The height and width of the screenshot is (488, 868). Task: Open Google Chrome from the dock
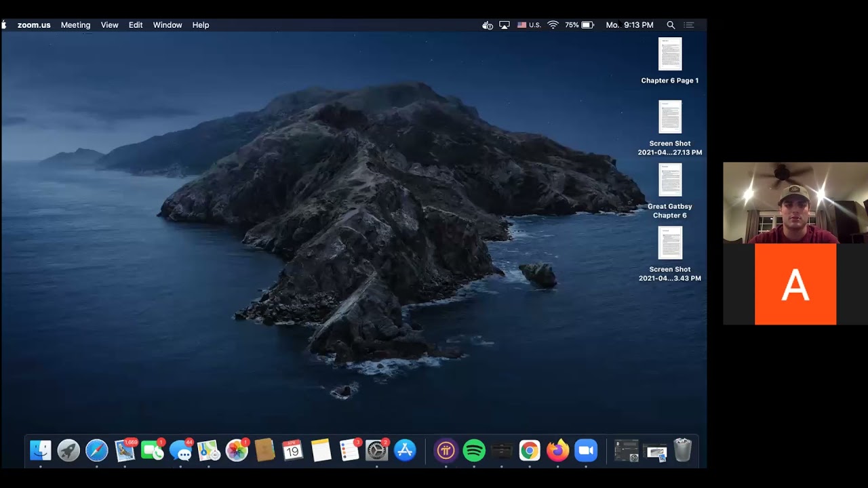pos(530,451)
